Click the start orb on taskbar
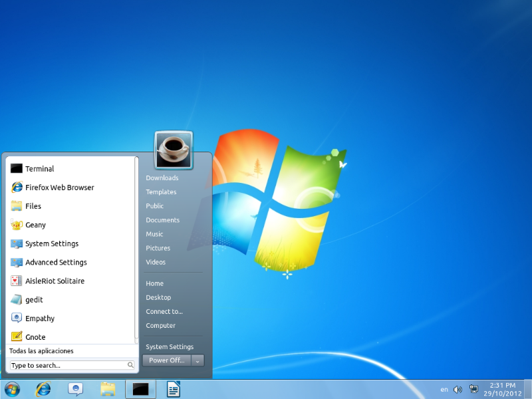 tap(12, 389)
